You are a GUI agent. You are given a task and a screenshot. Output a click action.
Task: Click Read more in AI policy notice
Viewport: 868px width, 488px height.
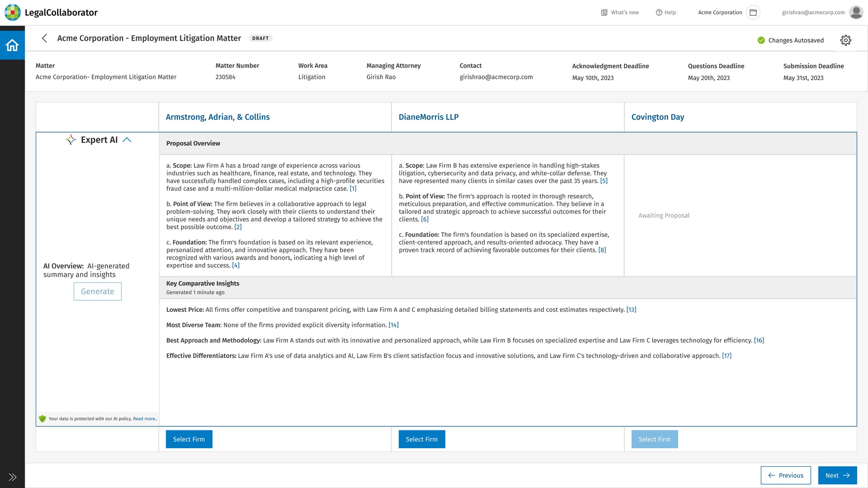coord(145,419)
